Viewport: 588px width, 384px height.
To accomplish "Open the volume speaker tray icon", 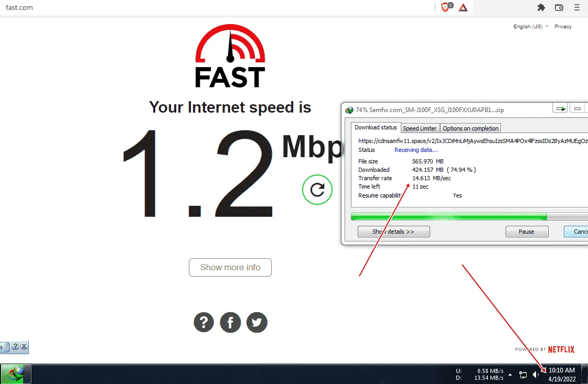I will 536,374.
